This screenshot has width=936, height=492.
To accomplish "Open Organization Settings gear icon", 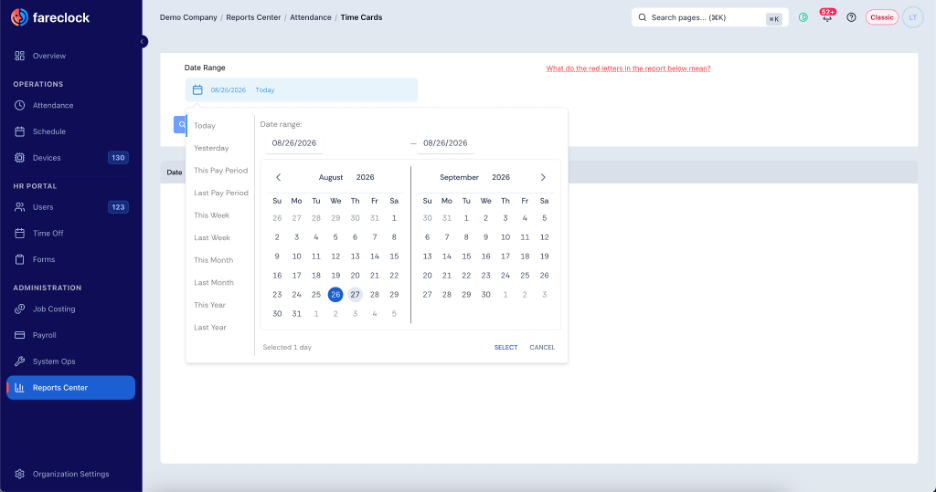I will (20, 474).
